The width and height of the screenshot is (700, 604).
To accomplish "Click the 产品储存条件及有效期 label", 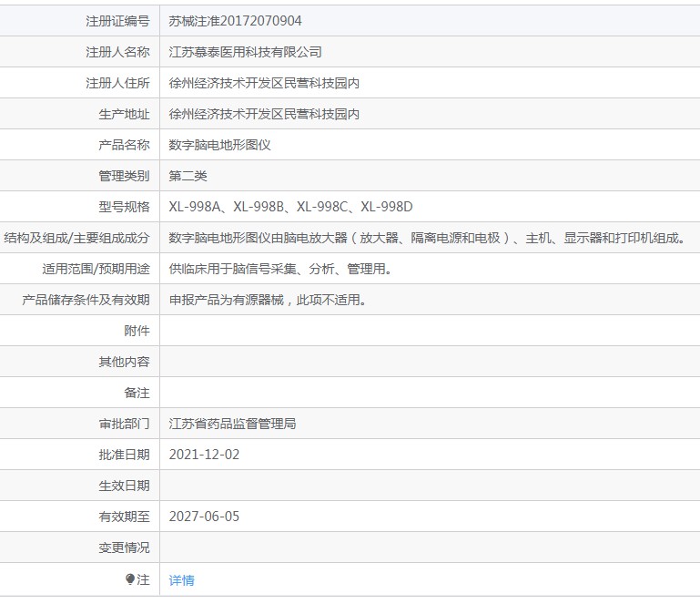I will pos(86,300).
